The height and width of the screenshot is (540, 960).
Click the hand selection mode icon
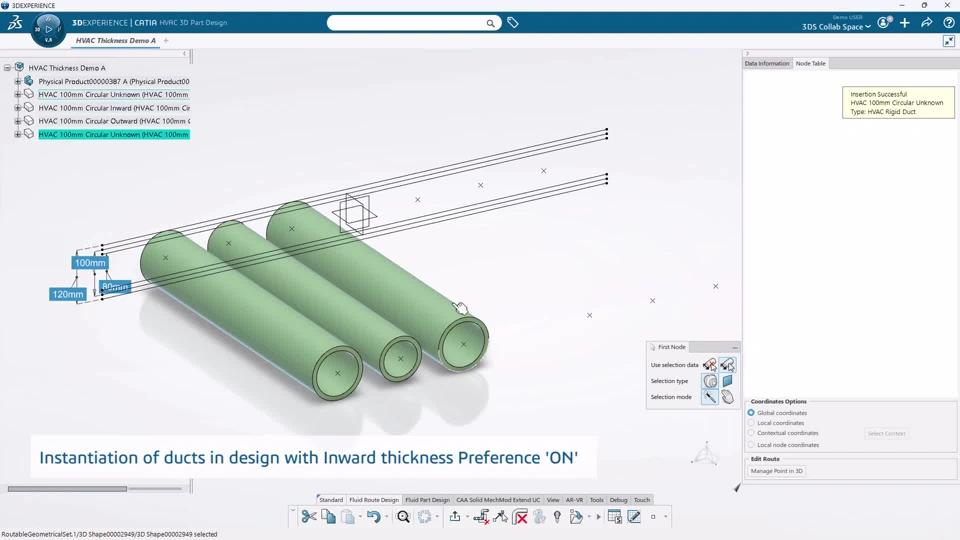tap(727, 397)
